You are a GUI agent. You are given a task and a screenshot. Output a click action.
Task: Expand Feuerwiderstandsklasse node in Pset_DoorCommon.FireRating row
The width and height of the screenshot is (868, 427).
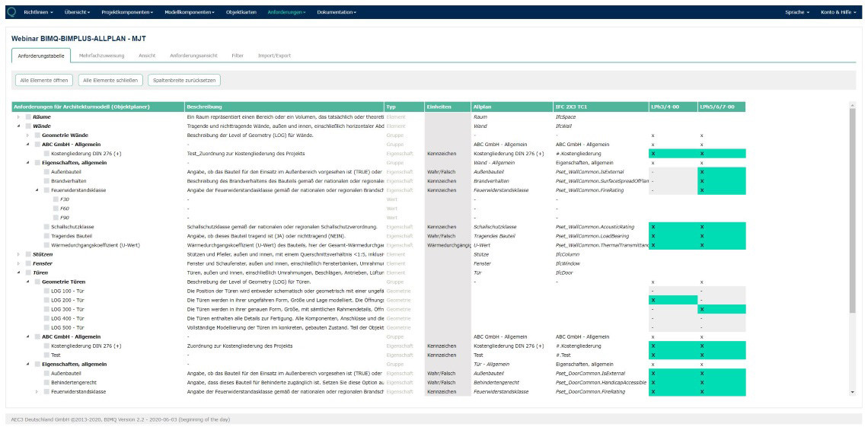[37, 391]
